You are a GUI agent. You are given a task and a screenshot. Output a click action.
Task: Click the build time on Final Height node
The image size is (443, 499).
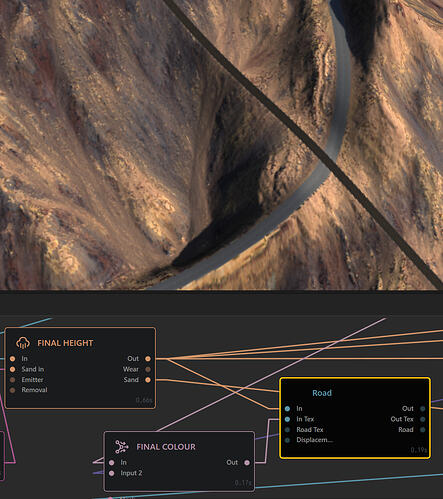(144, 400)
